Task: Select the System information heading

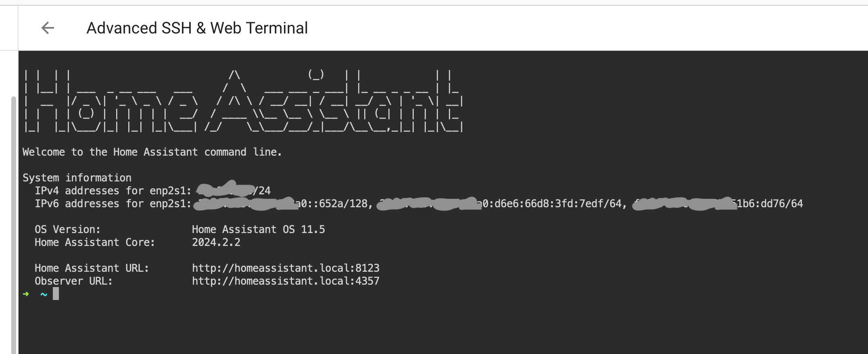Action: tap(77, 178)
